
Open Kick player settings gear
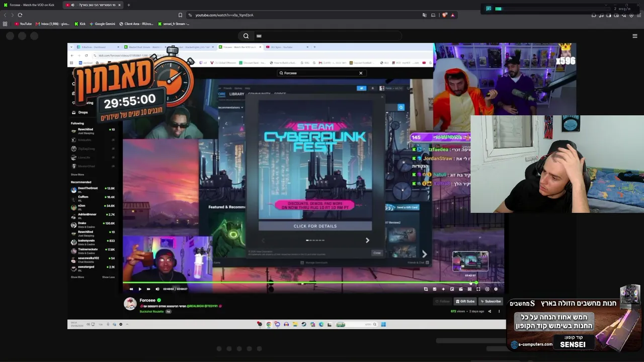[496, 289]
